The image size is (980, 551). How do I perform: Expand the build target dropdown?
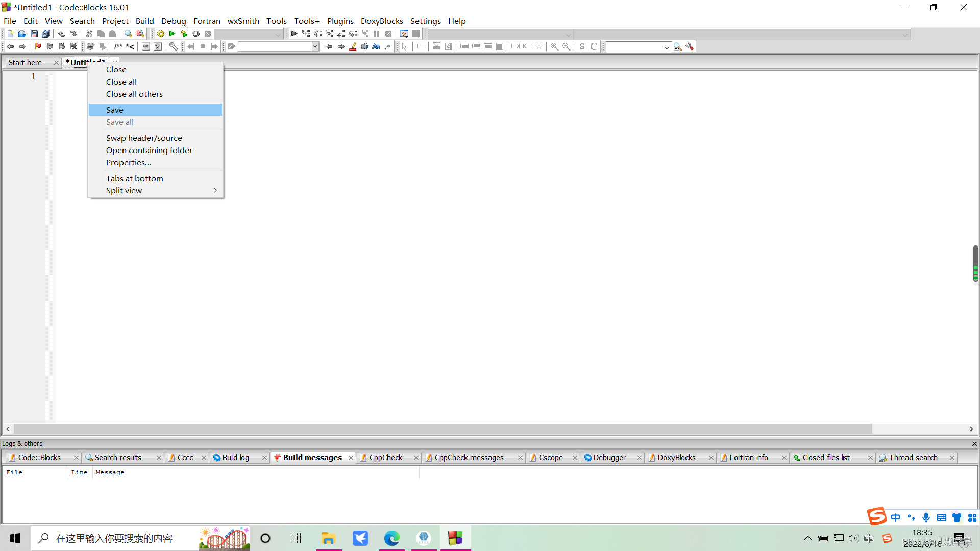278,34
